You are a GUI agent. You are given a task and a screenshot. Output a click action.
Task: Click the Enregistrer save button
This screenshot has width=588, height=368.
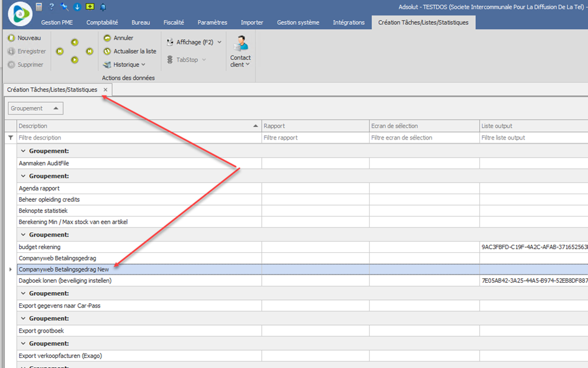pyautogui.click(x=27, y=52)
